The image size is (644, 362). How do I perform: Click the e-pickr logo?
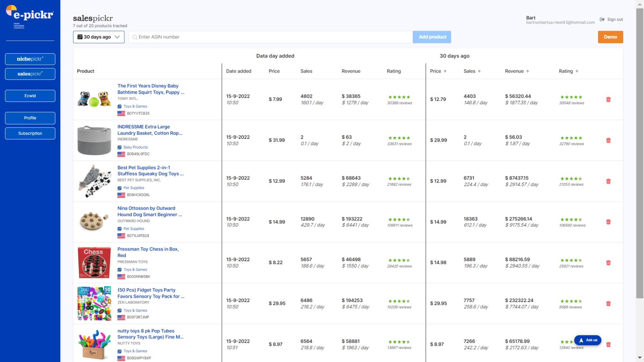[x=30, y=15]
